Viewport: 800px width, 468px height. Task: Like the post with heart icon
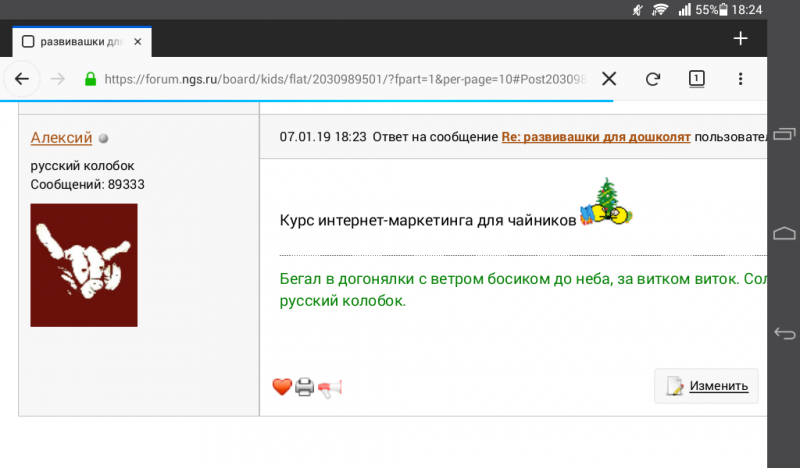(282, 387)
